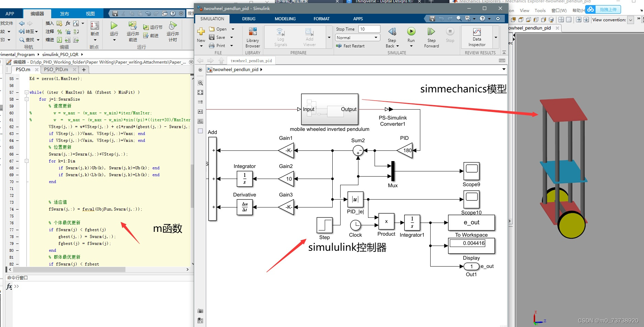The height and width of the screenshot is (327, 644).
Task: Click Fast Restart in the toolstrip
Action: click(x=351, y=46)
